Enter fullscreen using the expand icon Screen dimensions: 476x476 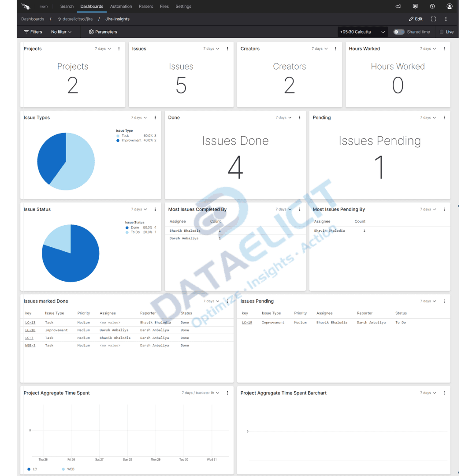(433, 19)
